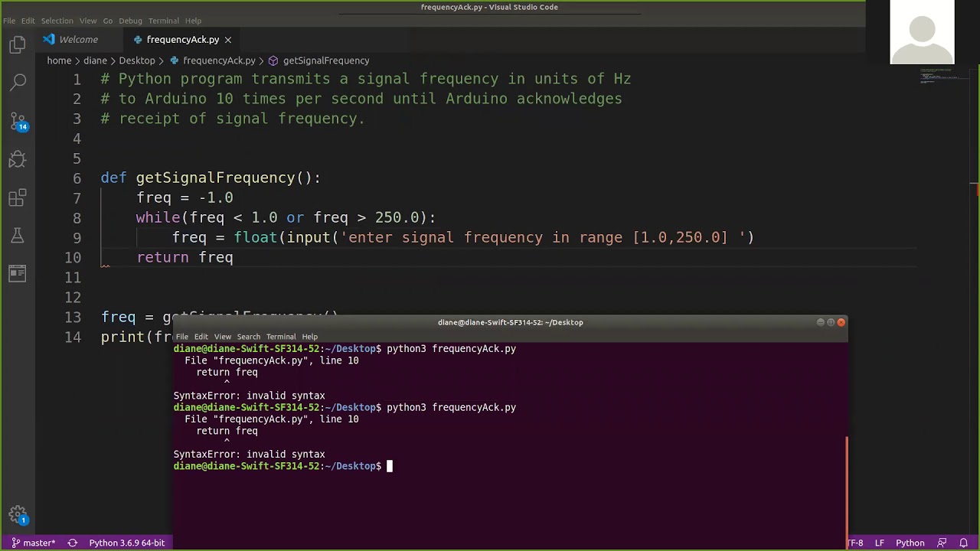
Task: Click the sync changes icon in status bar
Action: [x=73, y=543]
